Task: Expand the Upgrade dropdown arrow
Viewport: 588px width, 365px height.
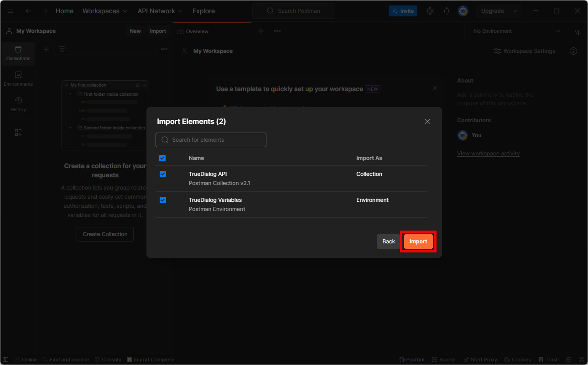Action: pyautogui.click(x=516, y=11)
